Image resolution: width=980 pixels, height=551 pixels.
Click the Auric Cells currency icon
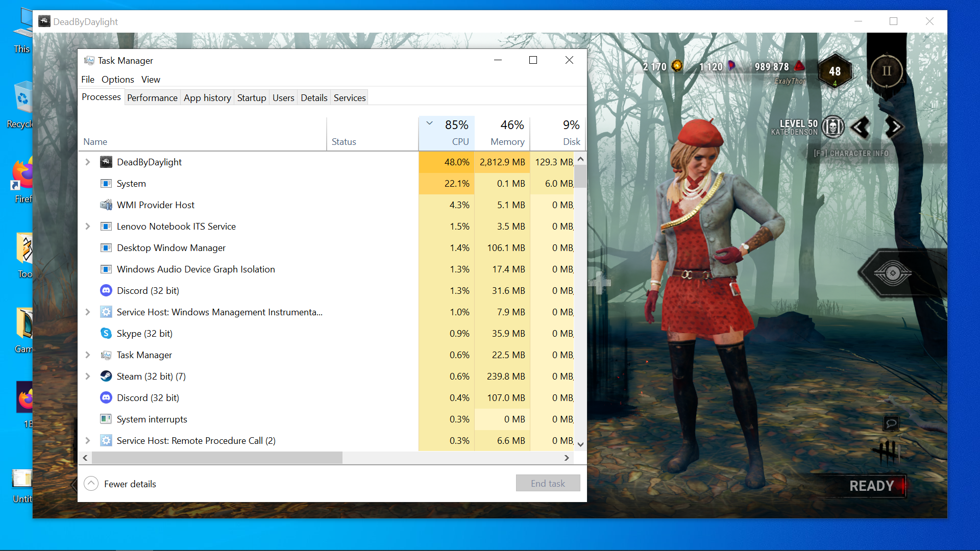coord(677,66)
